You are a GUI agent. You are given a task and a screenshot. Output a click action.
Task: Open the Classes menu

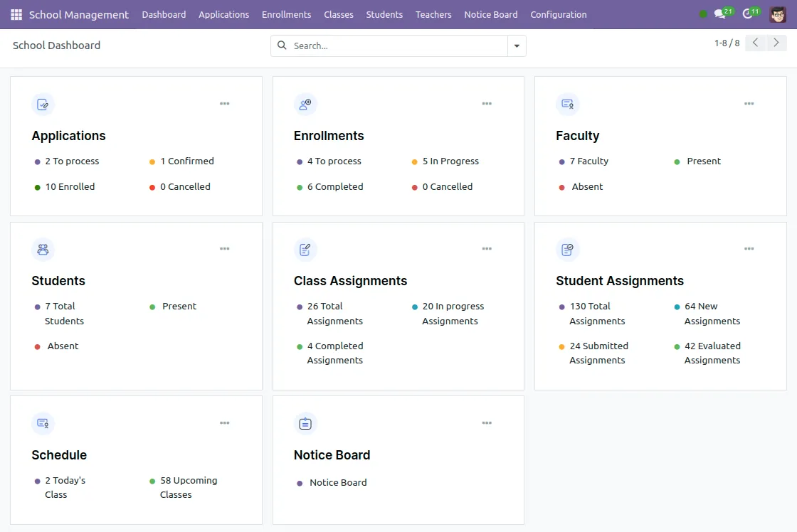(339, 15)
